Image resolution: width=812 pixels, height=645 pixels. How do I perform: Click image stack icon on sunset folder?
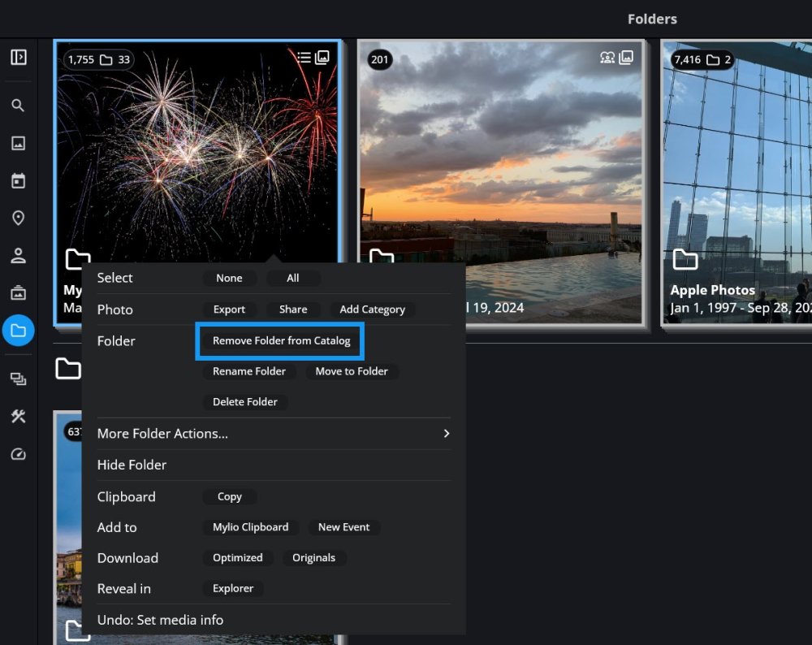(626, 57)
